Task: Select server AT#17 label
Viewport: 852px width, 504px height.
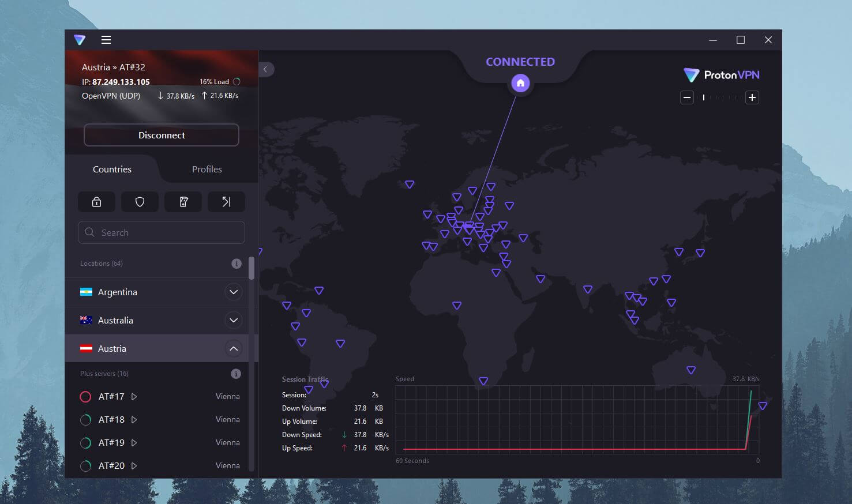Action: [111, 397]
